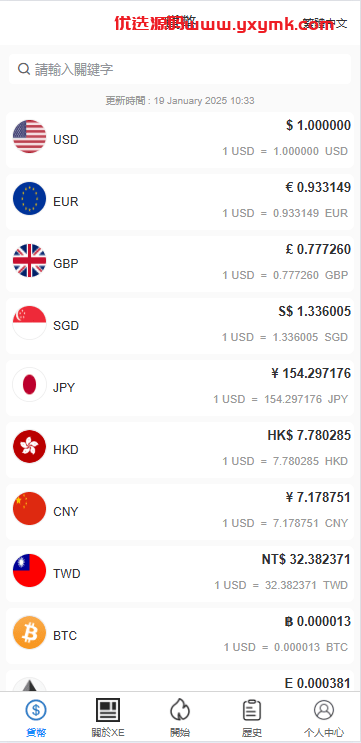This screenshot has width=361, height=743.
Task: Open the language selector at top right
Action: click(325, 23)
